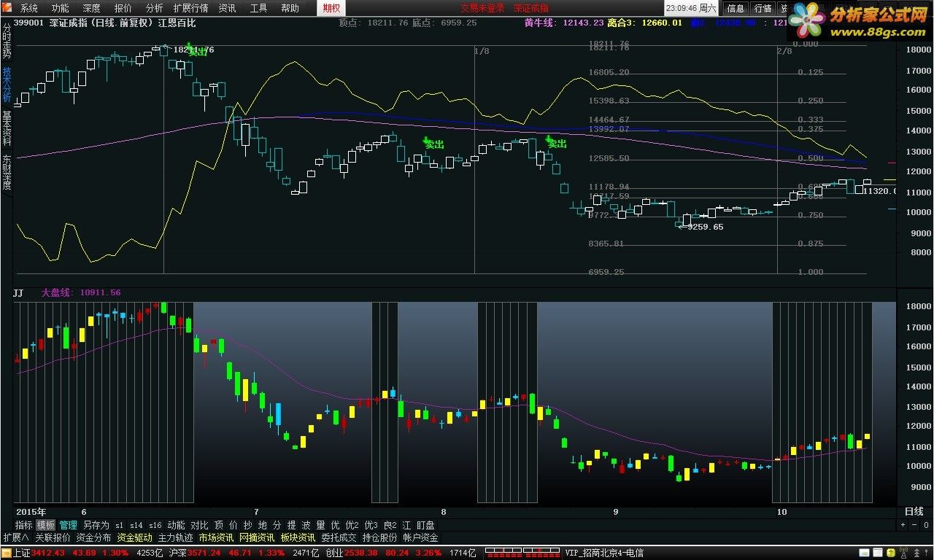934x560 pixels.
Task: Click the 模板 tab in bottom toolbar
Action: point(45,525)
